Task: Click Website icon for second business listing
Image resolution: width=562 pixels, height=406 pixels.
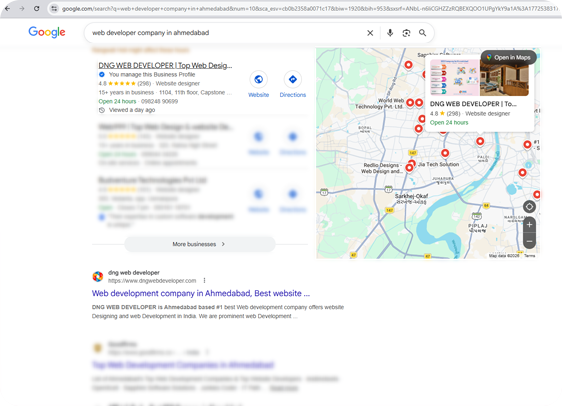Action: click(258, 137)
